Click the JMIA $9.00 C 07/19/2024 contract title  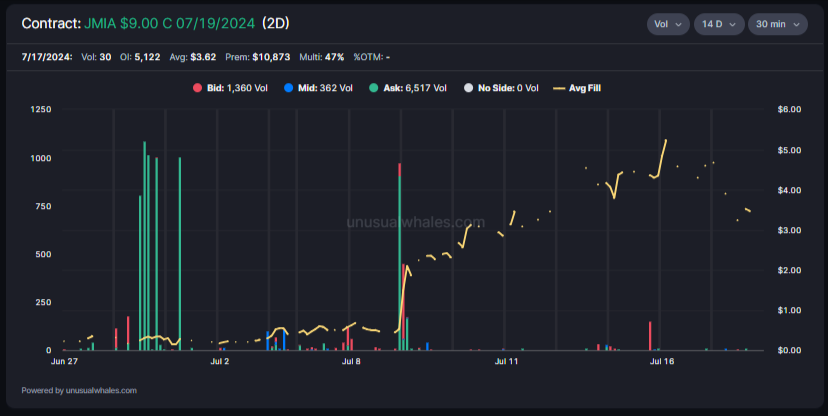(169, 24)
